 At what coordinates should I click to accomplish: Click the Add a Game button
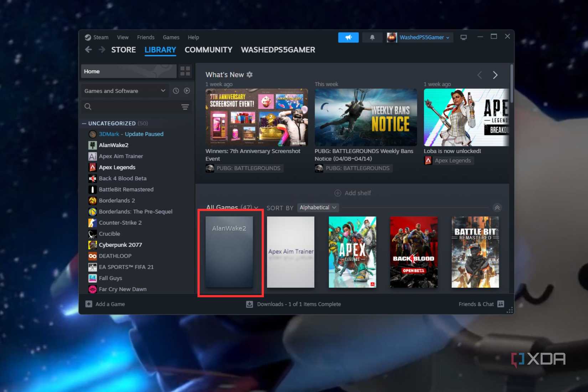click(105, 304)
